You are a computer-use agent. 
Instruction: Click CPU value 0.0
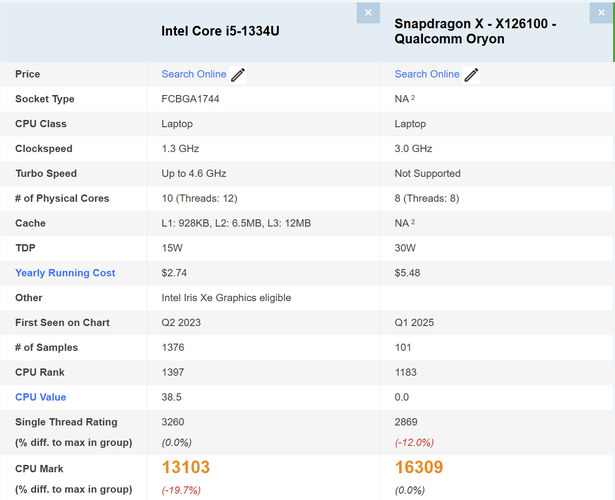pos(402,397)
